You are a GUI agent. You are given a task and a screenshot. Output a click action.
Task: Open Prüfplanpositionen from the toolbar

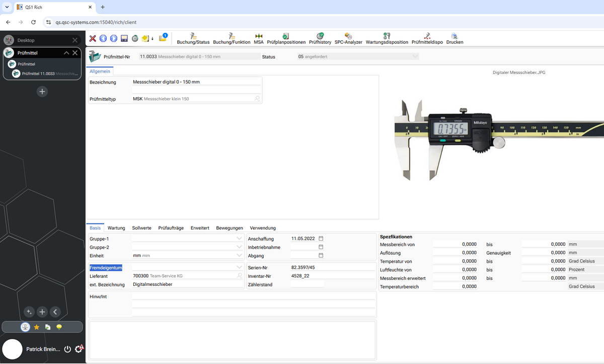point(286,39)
